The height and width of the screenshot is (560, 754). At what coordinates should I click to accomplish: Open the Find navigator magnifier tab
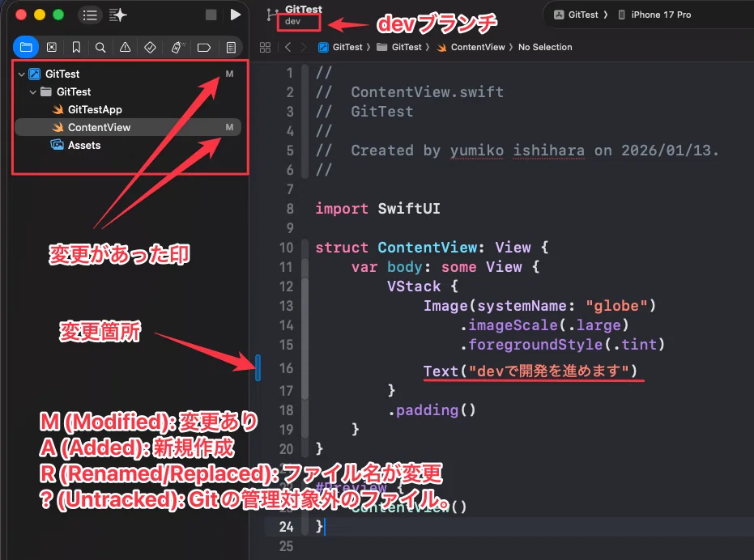coord(100,47)
